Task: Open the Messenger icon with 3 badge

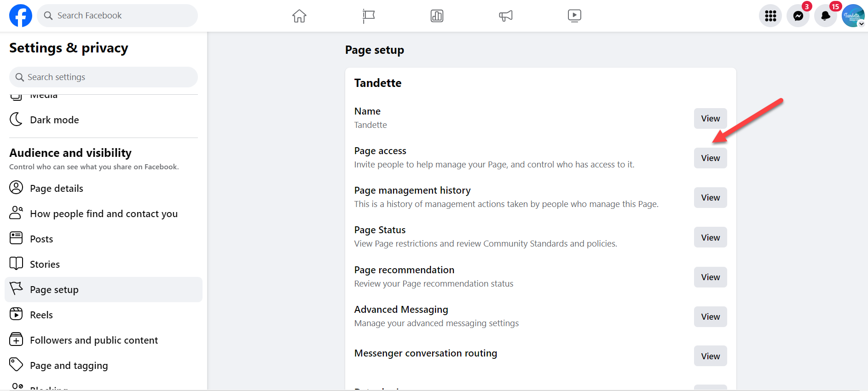Action: tap(798, 16)
